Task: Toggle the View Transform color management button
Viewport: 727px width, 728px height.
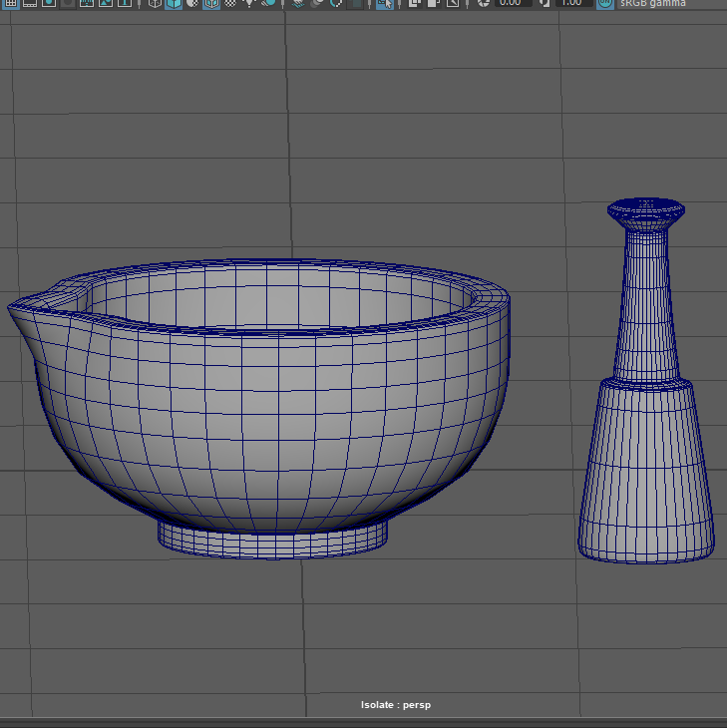Action: click(605, 3)
